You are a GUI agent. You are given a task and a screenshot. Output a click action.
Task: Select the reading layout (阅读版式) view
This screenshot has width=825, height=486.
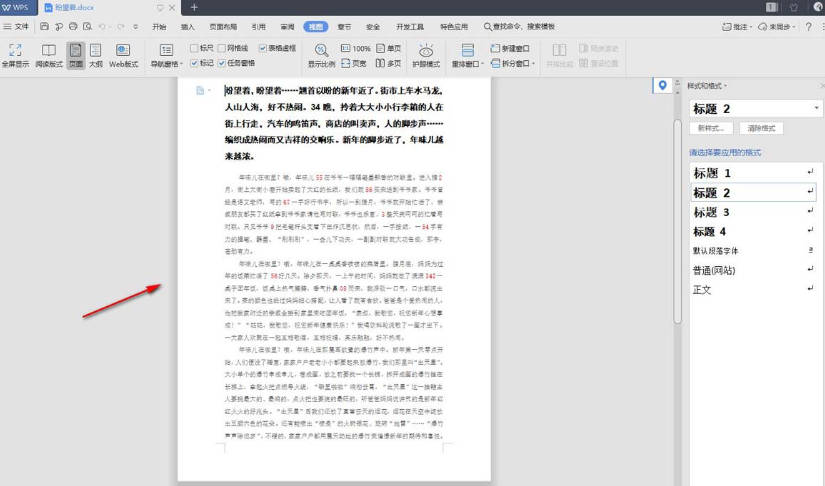(48, 56)
